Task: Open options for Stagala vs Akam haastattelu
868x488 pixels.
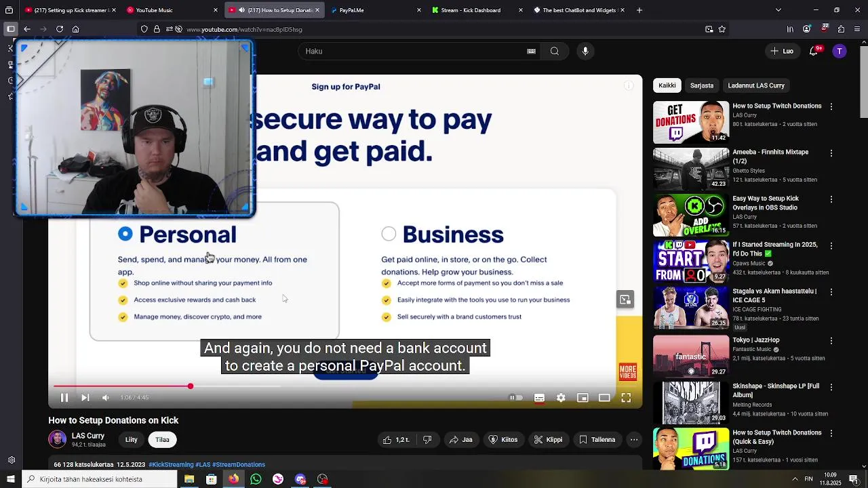Action: tap(831, 292)
